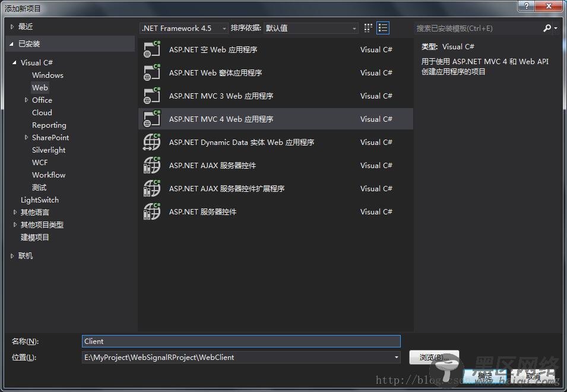Screen dimensions: 567x392
Task: Expand the SharePoint node
Action: click(26, 137)
